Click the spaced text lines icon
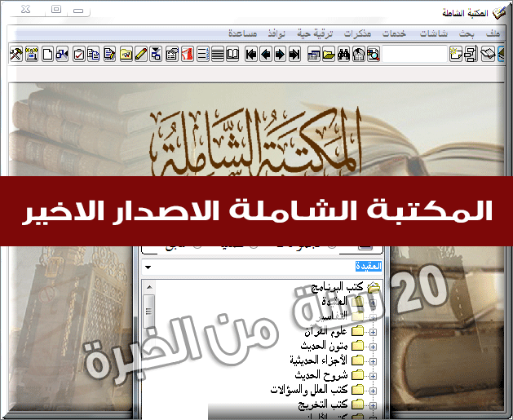This screenshot has width=513, height=420. pyautogui.click(x=203, y=54)
